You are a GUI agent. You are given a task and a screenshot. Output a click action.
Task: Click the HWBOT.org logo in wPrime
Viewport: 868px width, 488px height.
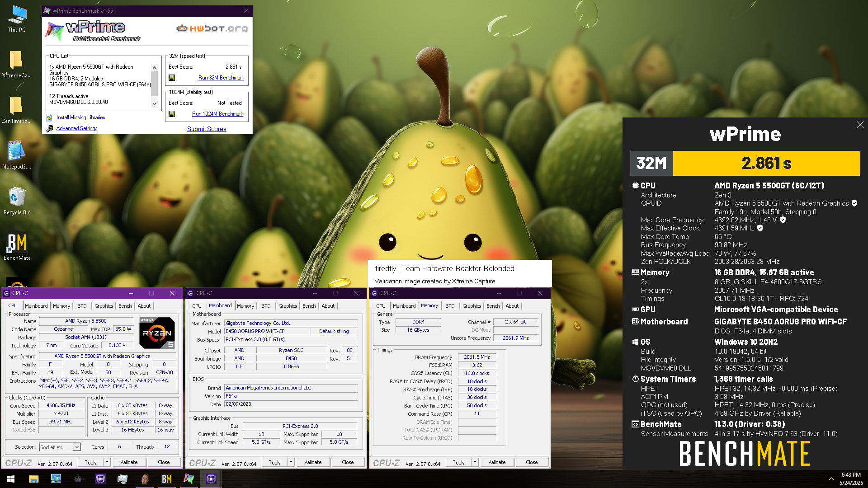[212, 28]
